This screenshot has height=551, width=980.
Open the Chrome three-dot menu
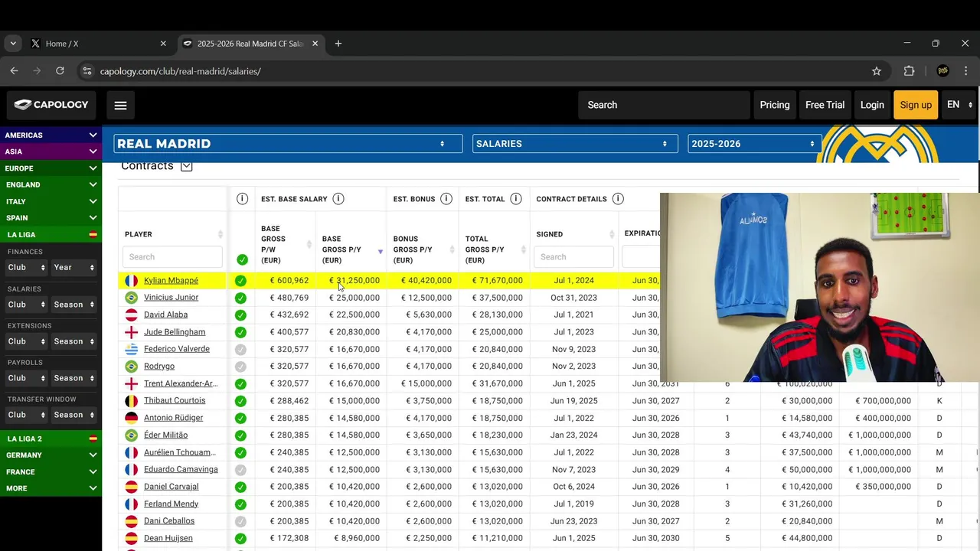tap(966, 71)
